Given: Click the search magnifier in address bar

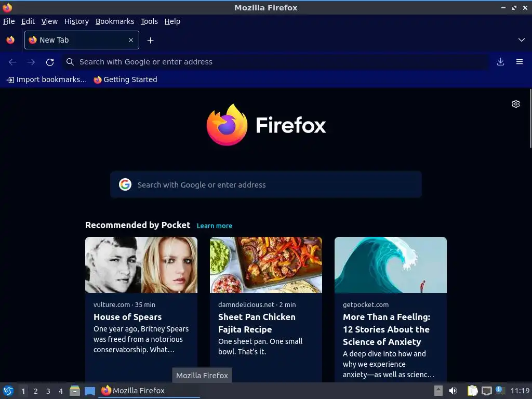Looking at the screenshot, I should point(70,62).
